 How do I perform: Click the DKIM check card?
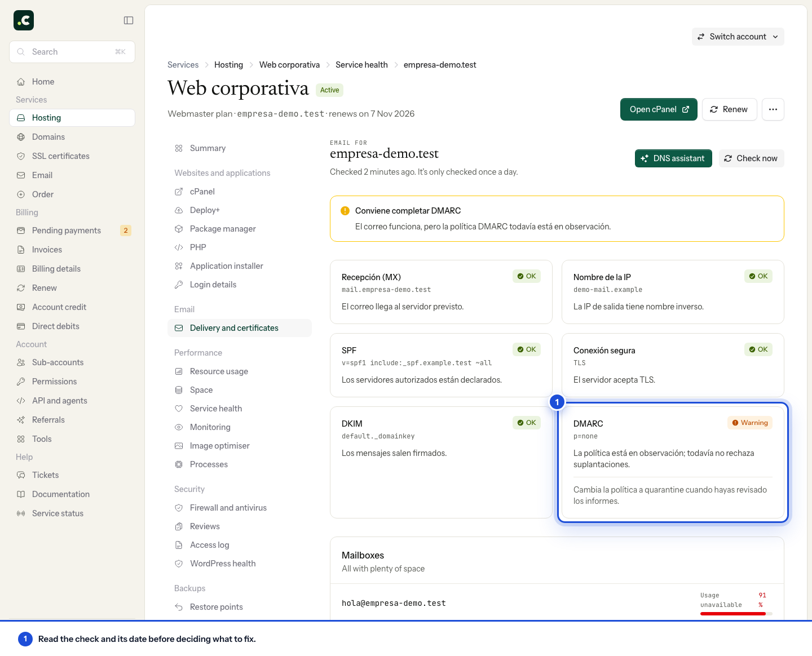[x=441, y=462]
